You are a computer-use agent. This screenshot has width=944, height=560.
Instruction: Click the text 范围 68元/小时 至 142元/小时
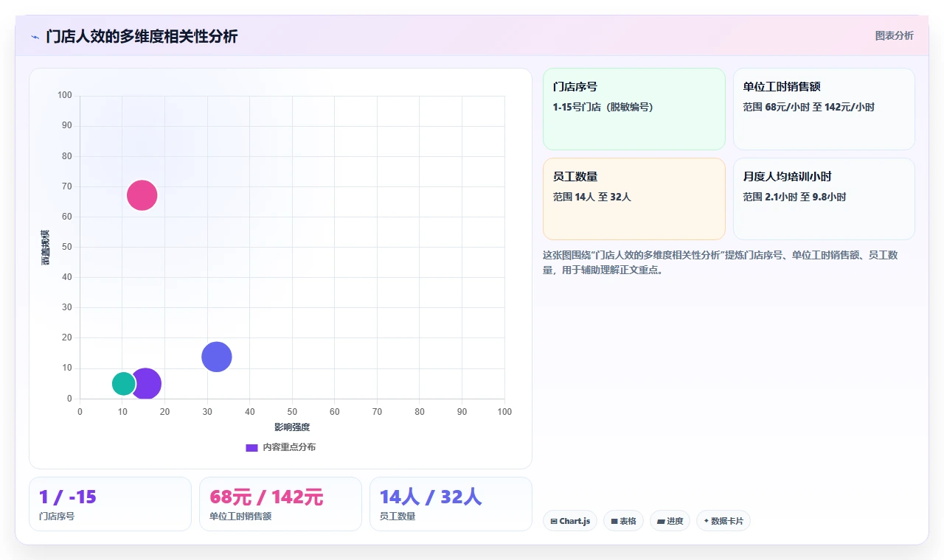[808, 108]
